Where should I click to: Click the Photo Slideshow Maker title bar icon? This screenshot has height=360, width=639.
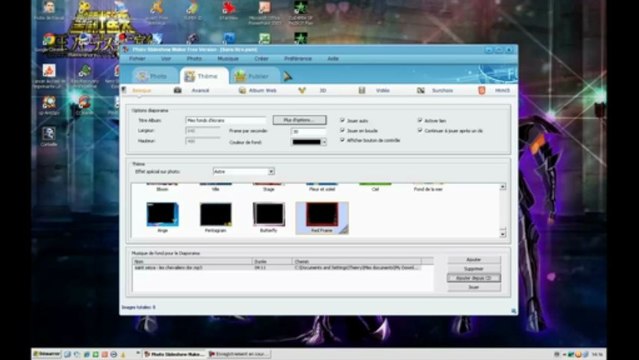(126, 49)
